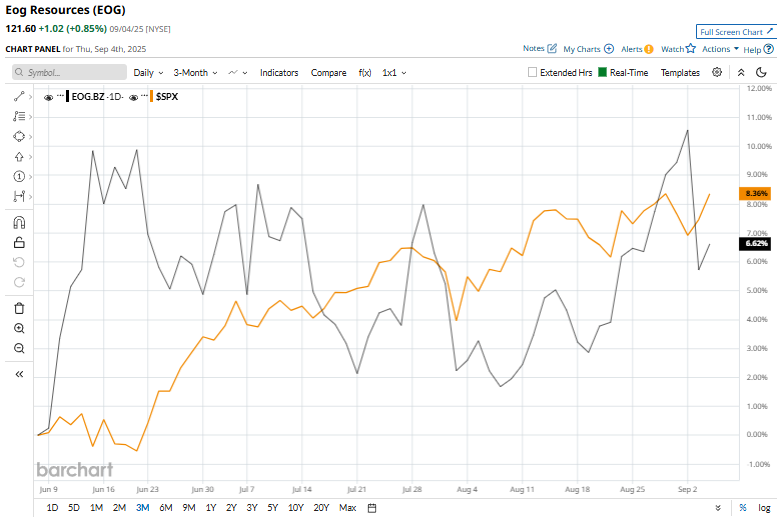
Task: Redo the last chart action
Action: (x=19, y=282)
